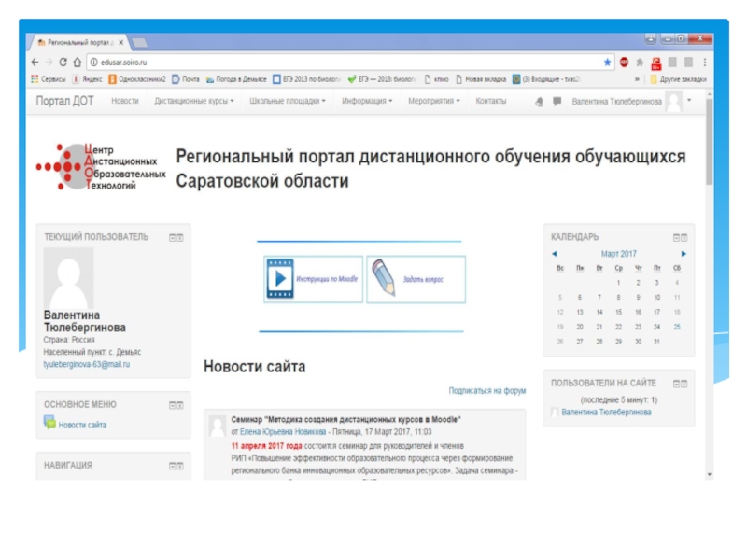This screenshot has width=747, height=560.
Task: Collapse the Календарь block
Action: click(676, 238)
